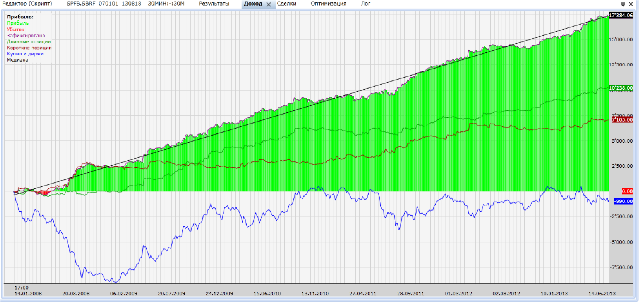Click the 14.01.2008 date on the time axis

pyautogui.click(x=28, y=293)
